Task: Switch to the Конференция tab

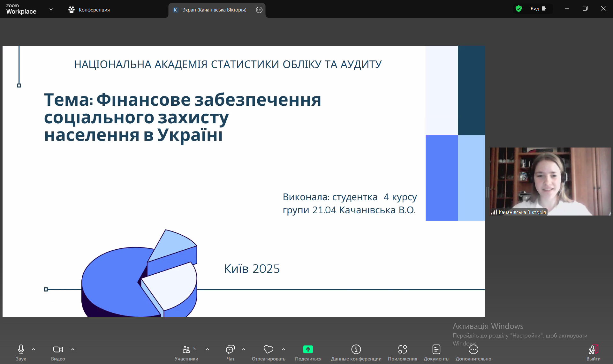Action: [x=89, y=10]
